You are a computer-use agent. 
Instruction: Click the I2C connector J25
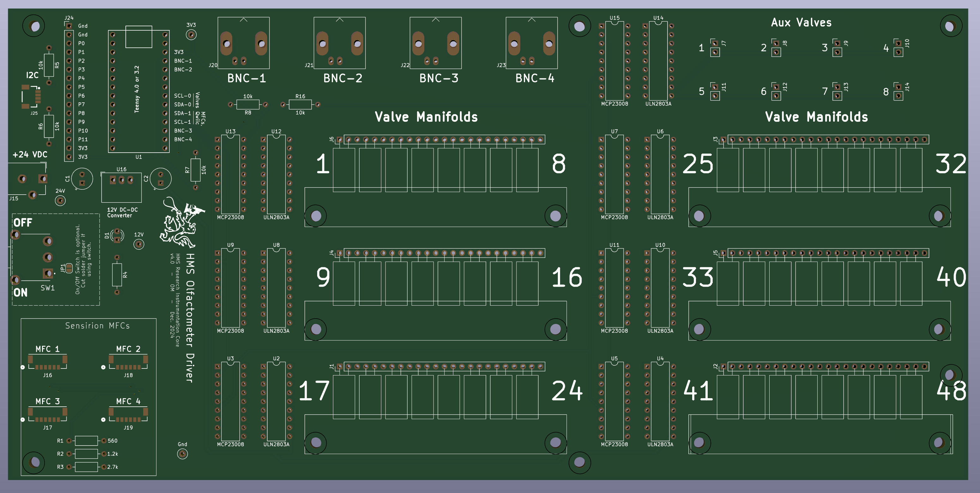click(x=31, y=97)
